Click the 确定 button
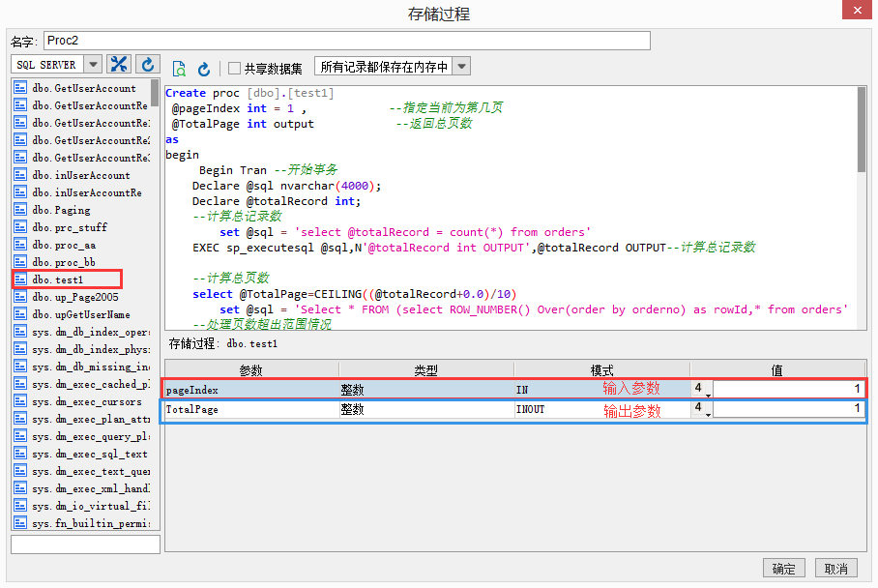Viewport: 878px width, 588px height. (x=783, y=569)
